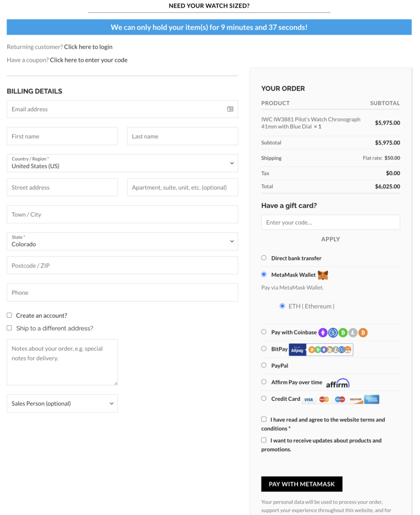Viewport: 420px width, 515px height.
Task: Focus the Phone field
Action: point(122,293)
